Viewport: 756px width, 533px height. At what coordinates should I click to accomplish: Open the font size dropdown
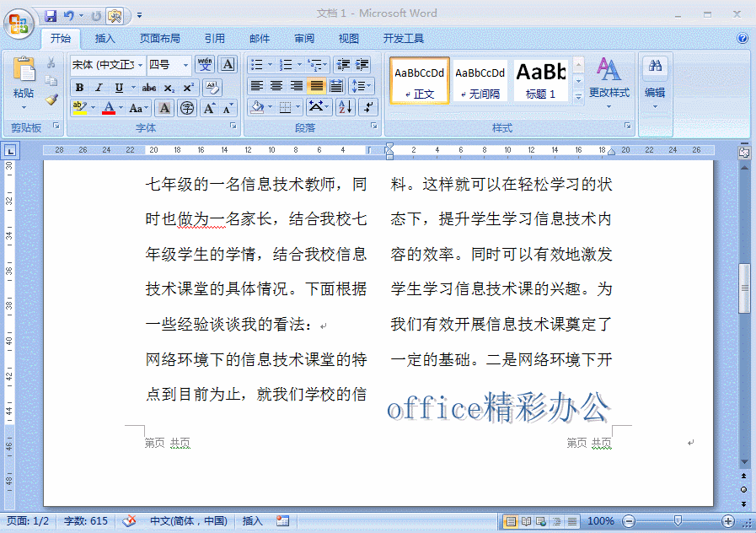(x=185, y=65)
